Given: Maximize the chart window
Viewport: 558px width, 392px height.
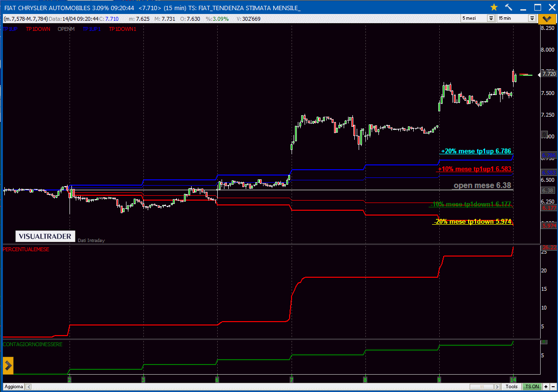Looking at the screenshot, I should (538, 7).
